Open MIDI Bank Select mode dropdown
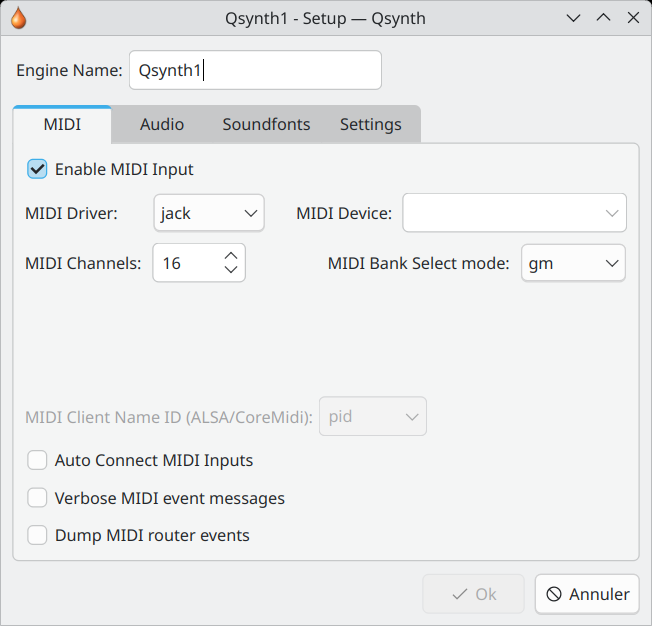 pos(573,263)
